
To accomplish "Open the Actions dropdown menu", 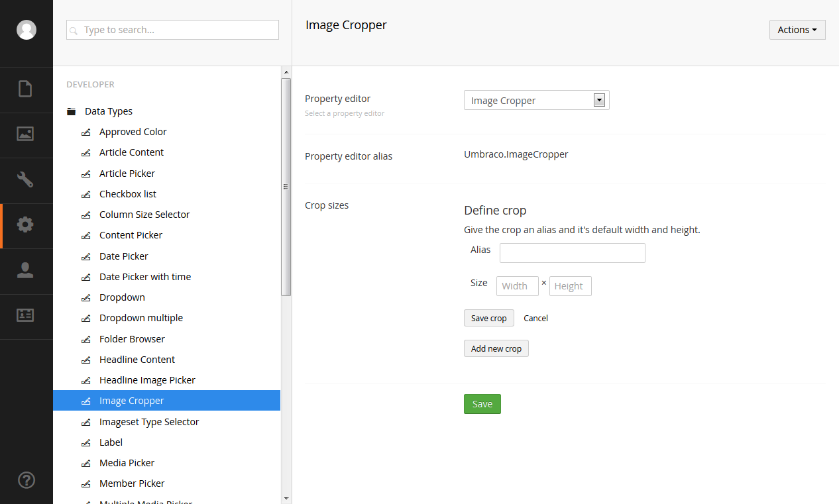I will pyautogui.click(x=797, y=30).
